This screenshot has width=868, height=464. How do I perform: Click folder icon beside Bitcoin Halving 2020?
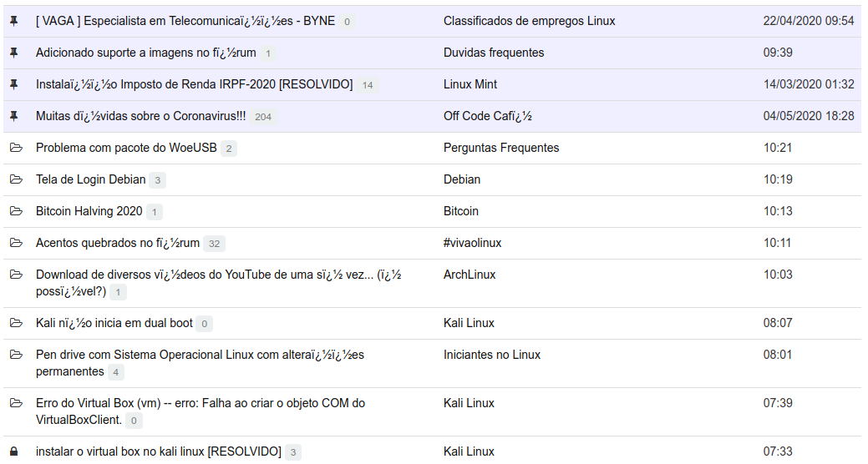15,211
